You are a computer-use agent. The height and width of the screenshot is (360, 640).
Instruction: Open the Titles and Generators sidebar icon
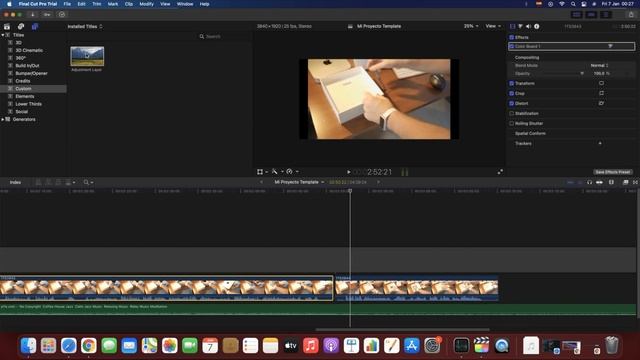click(35, 27)
